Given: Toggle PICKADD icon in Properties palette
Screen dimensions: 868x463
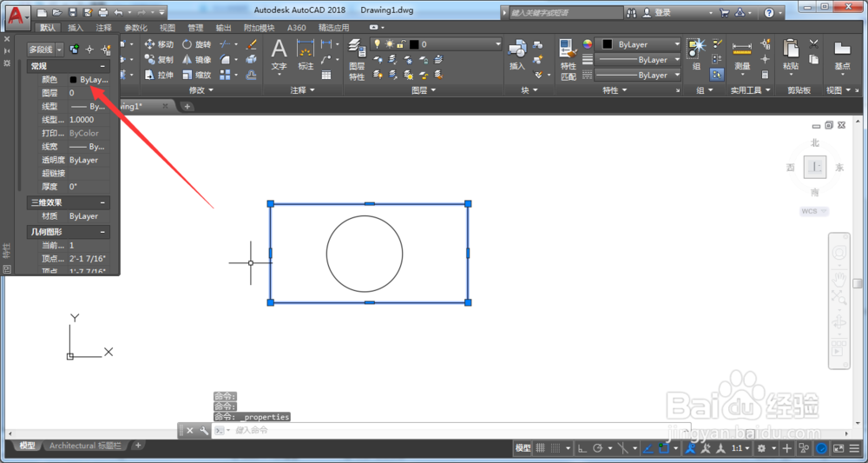Looking at the screenshot, I should pos(74,50).
